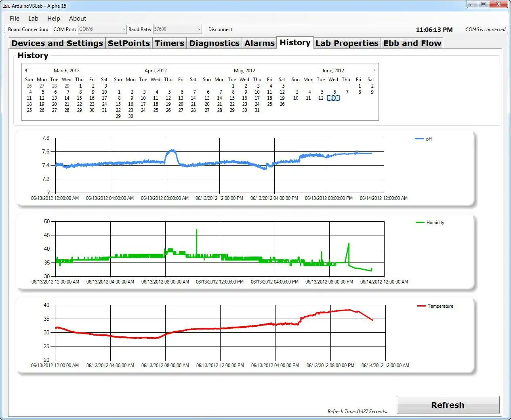Viewport: 511px width, 420px height.
Task: Select June 13 highlighted date
Action: (333, 98)
